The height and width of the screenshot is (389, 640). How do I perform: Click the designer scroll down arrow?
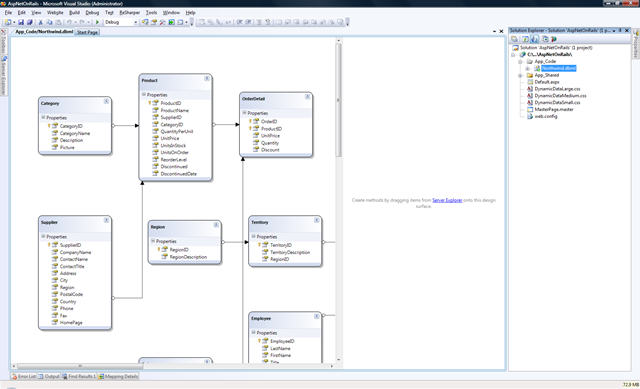338,360
